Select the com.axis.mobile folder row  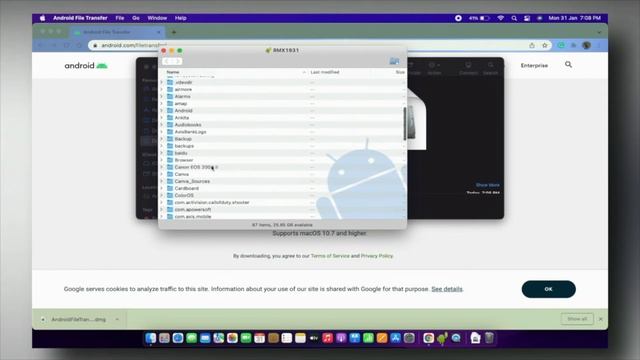tap(282, 216)
